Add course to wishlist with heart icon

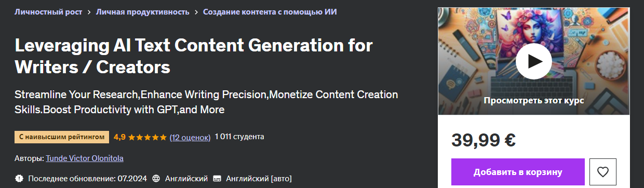click(x=602, y=172)
